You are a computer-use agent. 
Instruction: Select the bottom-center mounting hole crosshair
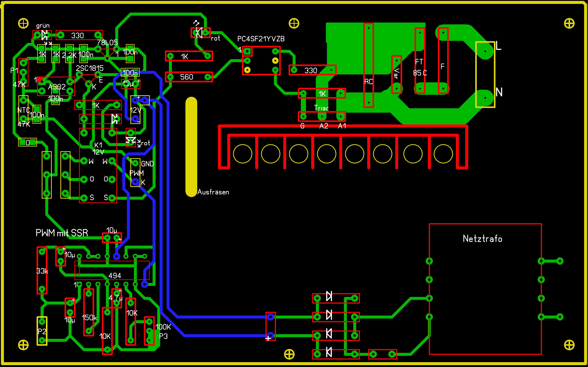[289, 355]
